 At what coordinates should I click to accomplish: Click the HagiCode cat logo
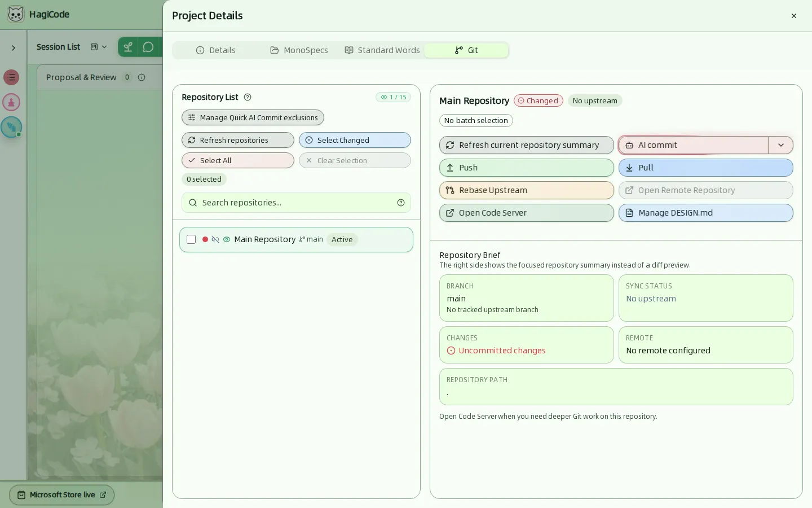coord(16,14)
